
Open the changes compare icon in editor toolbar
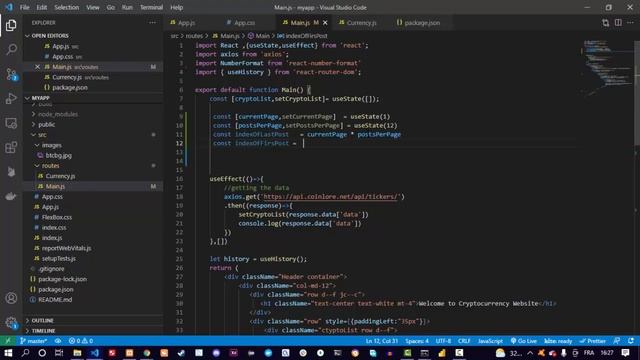pyautogui.click(x=605, y=23)
